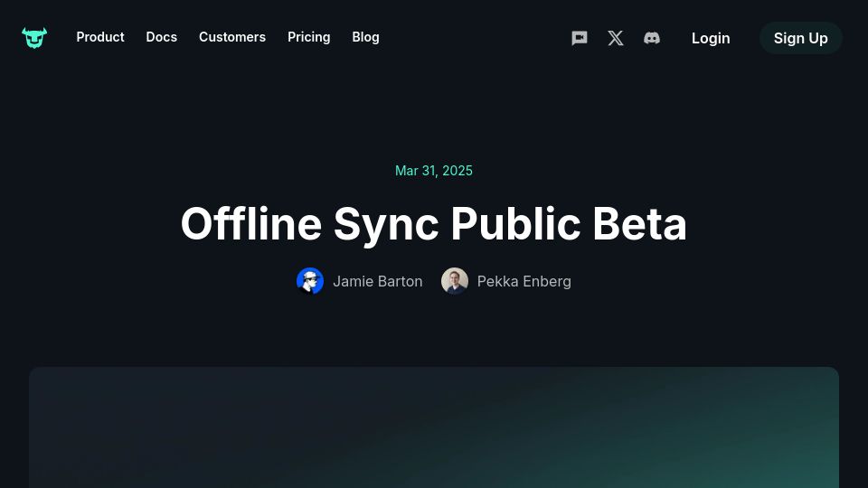Click the Login link
Viewport: 868px width, 488px height.
711,38
